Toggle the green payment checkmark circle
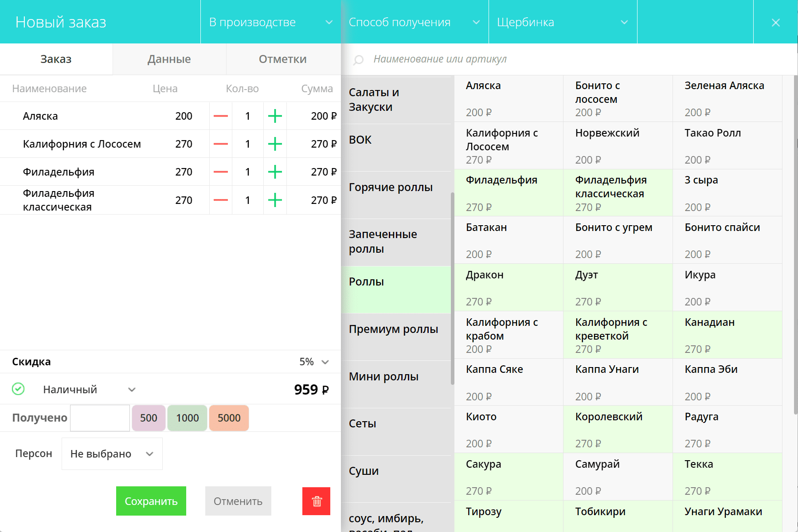 (18, 389)
